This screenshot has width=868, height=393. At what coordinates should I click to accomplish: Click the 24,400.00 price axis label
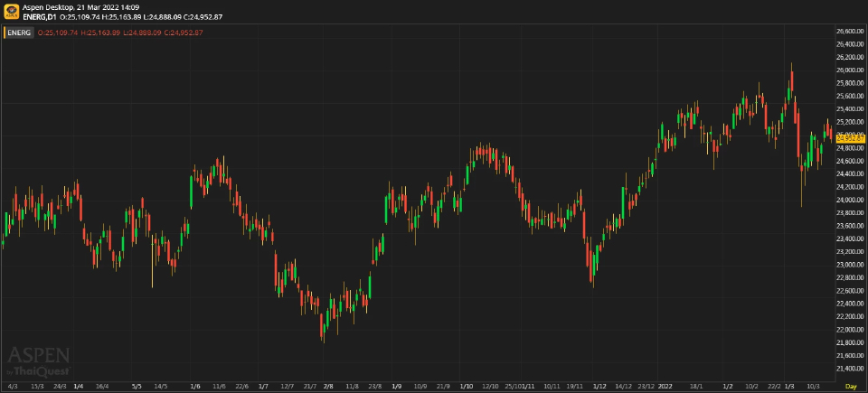[850, 173]
